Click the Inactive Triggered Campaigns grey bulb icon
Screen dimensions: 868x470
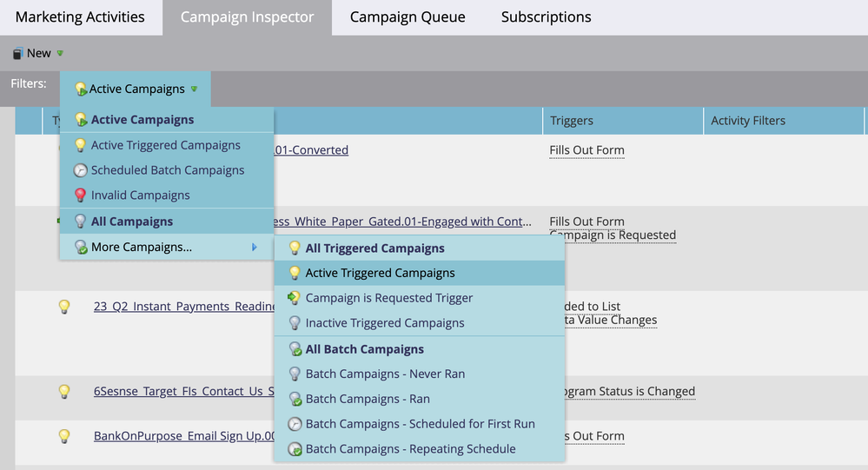pos(295,323)
